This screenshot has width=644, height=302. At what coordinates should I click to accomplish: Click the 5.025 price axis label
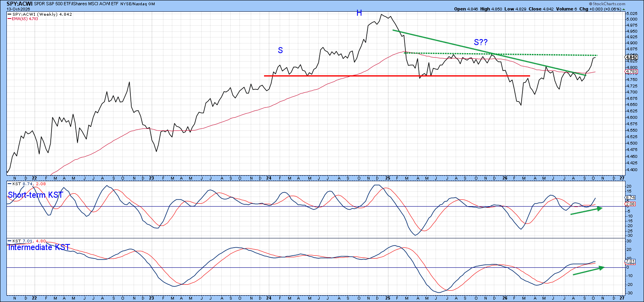[632, 13]
